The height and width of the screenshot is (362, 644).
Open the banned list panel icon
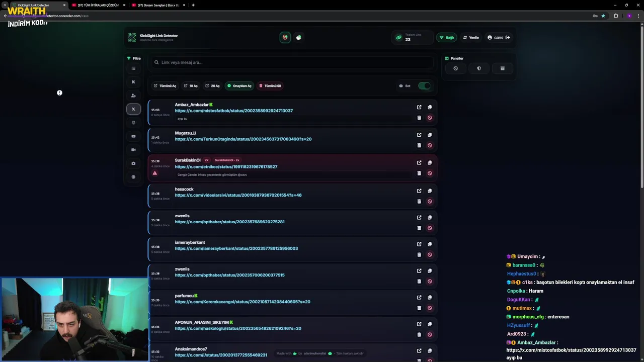click(455, 68)
